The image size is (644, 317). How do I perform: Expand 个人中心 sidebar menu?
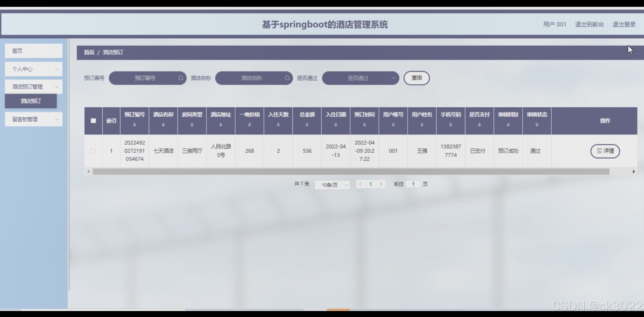34,69
